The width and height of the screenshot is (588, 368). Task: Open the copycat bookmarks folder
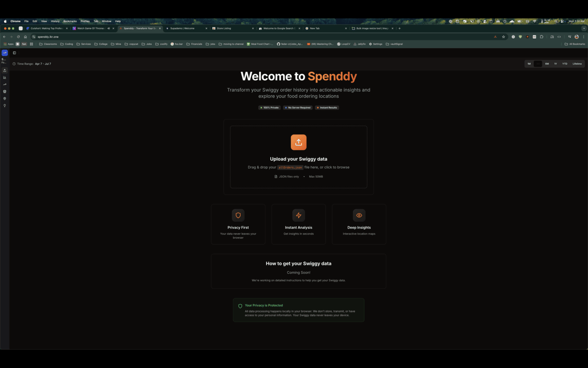coord(131,44)
